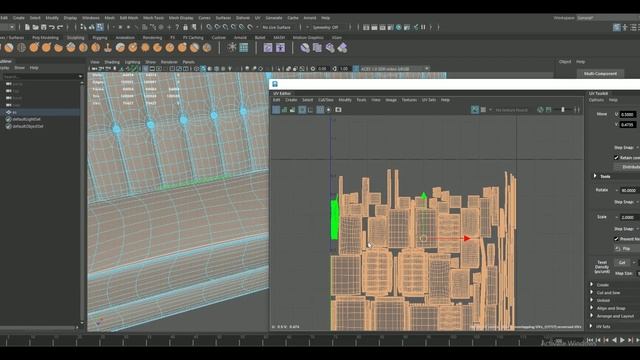The width and height of the screenshot is (640, 360).
Task: Click the snowflake Freeze tool on shelf
Action: pyautogui.click(x=232, y=47)
